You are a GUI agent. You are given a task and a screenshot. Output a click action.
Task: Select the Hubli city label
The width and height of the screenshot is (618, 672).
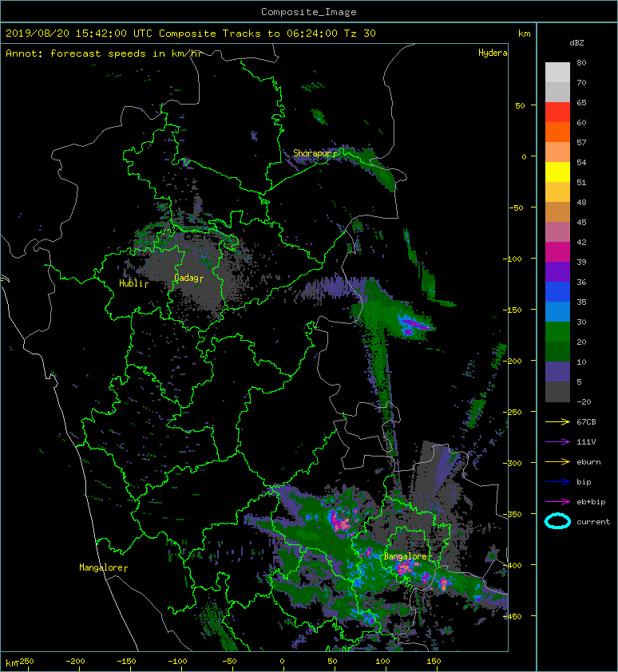131,283
